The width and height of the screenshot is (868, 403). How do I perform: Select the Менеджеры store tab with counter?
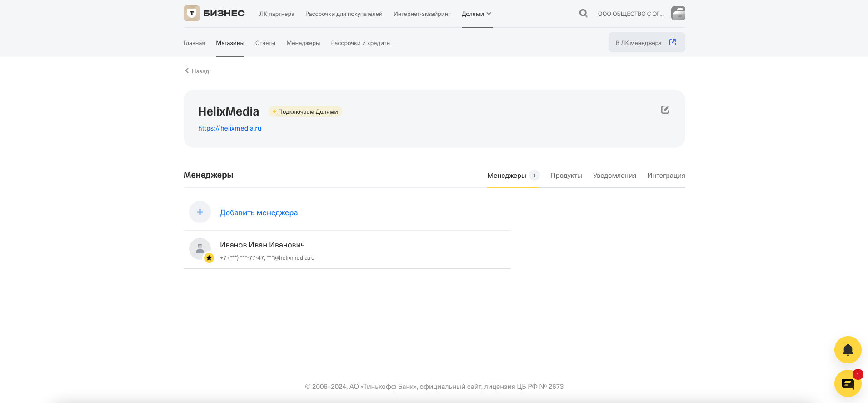513,176
